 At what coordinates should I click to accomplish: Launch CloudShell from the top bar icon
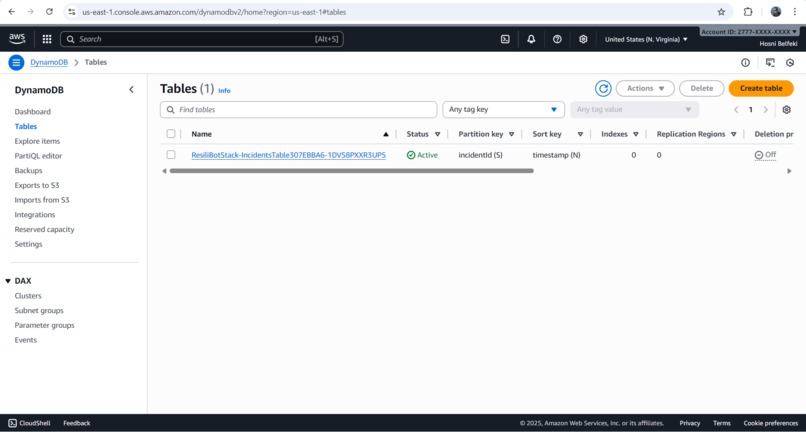tap(505, 39)
